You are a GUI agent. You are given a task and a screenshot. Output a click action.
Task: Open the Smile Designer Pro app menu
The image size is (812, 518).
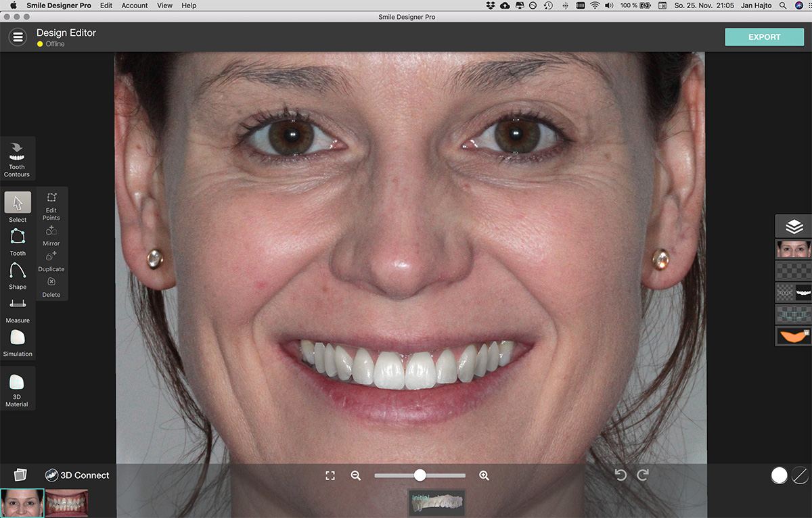tap(59, 5)
